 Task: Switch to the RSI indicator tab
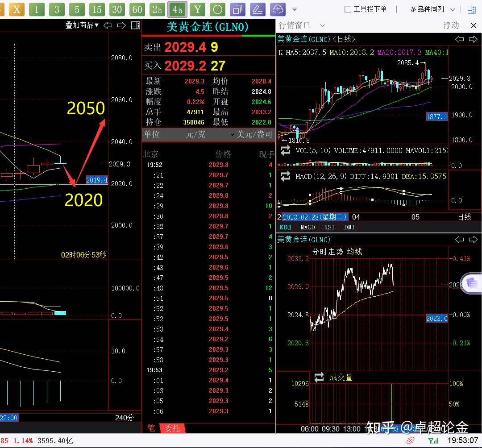pyautogui.click(x=329, y=227)
